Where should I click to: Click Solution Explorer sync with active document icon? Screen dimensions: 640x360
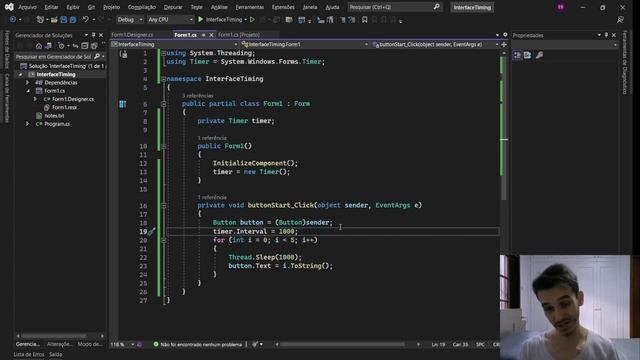[76, 46]
